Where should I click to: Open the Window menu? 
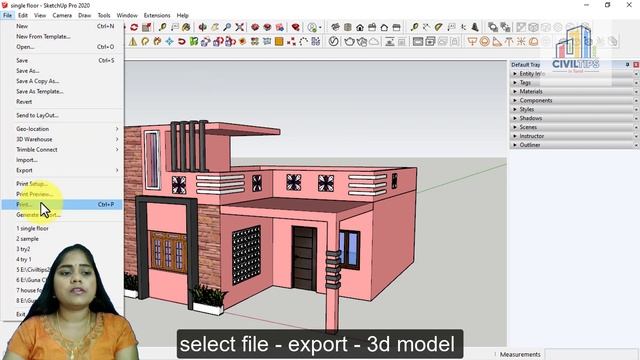(x=127, y=15)
